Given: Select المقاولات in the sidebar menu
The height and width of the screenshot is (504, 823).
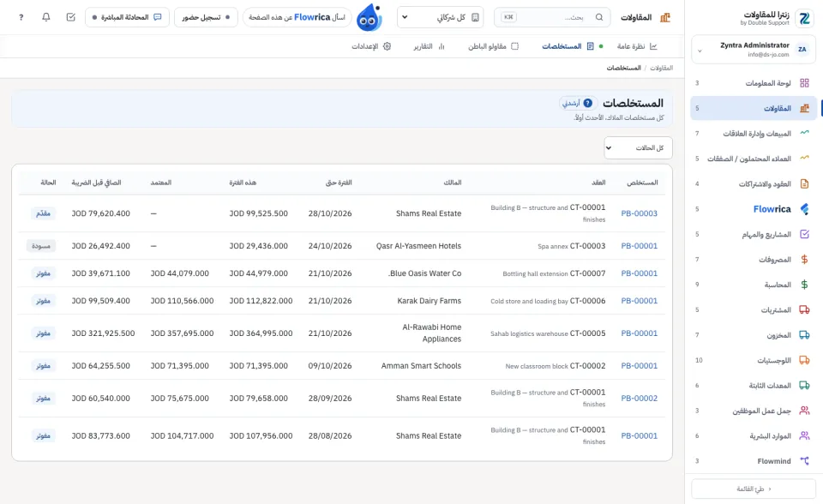Looking at the screenshot, I should (754, 108).
